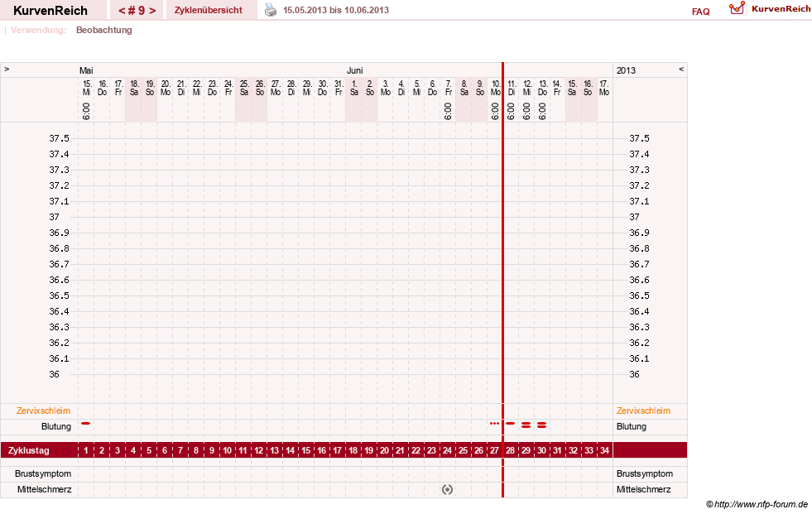Click the bleeding mark on 15. Mai
Image resolution: width=812 pixels, height=514 pixels.
pyautogui.click(x=86, y=424)
